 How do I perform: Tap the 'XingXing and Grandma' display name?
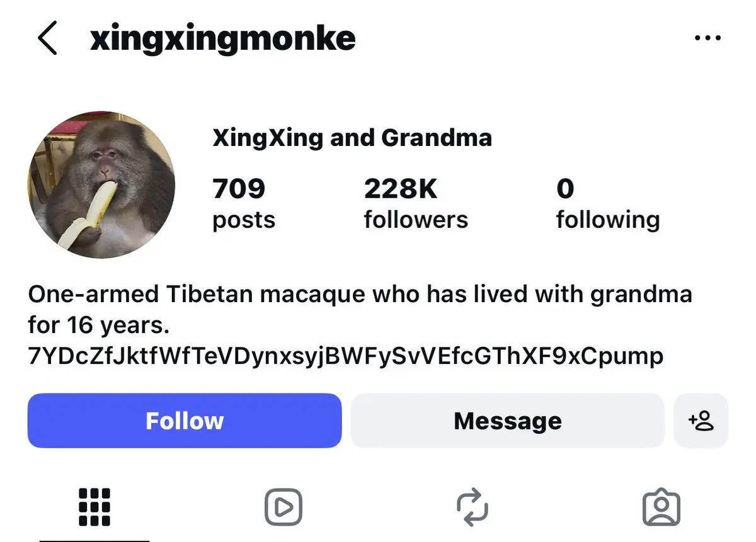point(352,137)
